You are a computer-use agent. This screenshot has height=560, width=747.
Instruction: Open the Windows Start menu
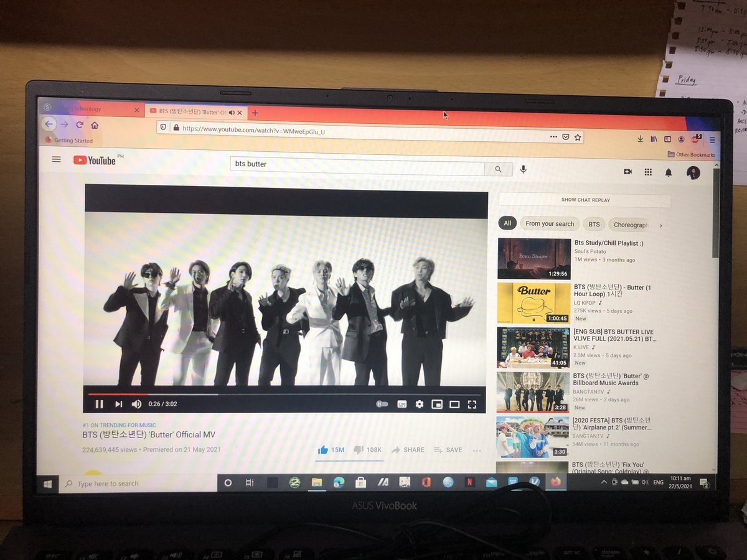pos(47,483)
